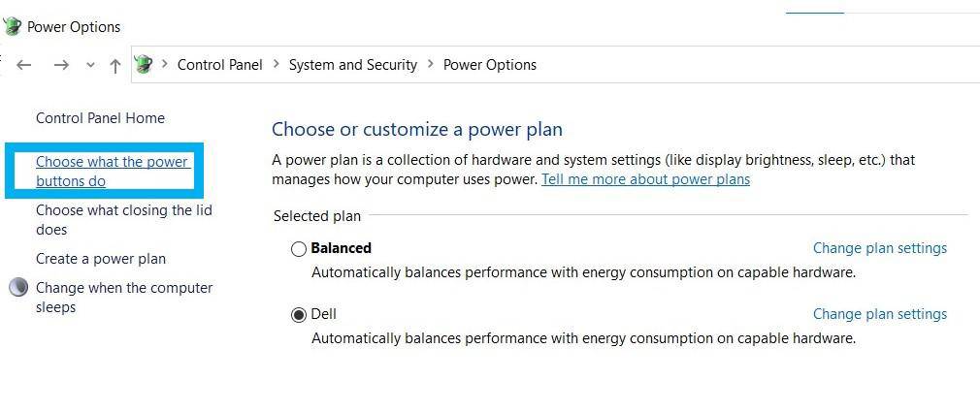Select the Balanced power plan radio button
Image resolution: width=980 pixels, height=412 pixels.
(299, 249)
